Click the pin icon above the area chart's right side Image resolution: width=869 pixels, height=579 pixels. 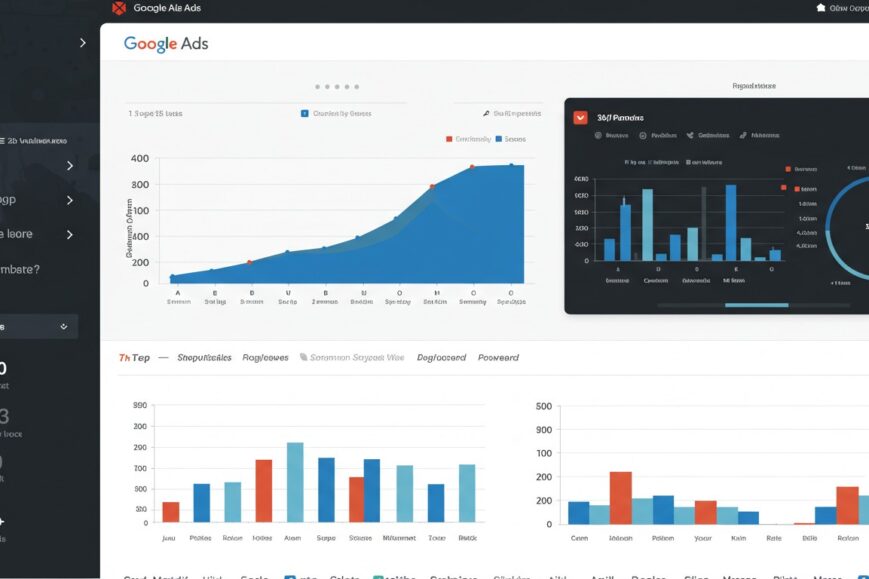click(x=486, y=113)
